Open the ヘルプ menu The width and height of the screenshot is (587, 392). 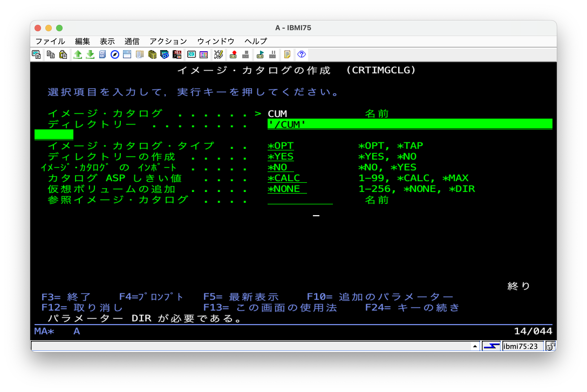click(x=255, y=41)
